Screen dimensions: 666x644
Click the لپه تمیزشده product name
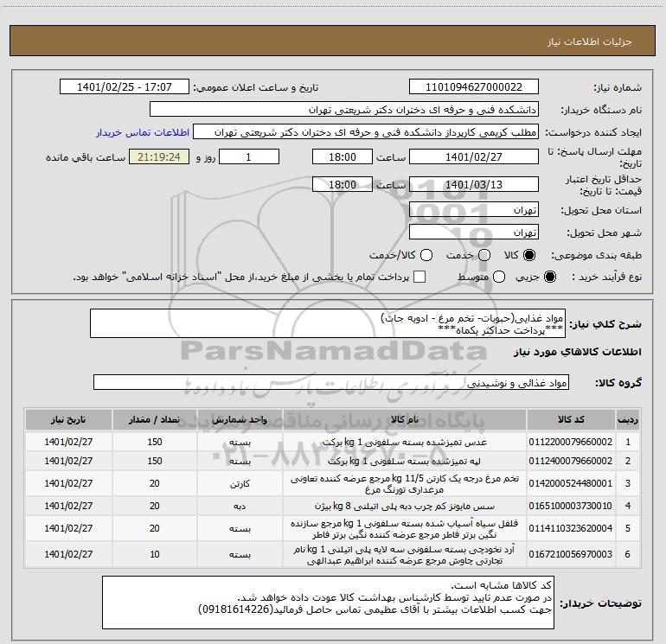click(405, 461)
